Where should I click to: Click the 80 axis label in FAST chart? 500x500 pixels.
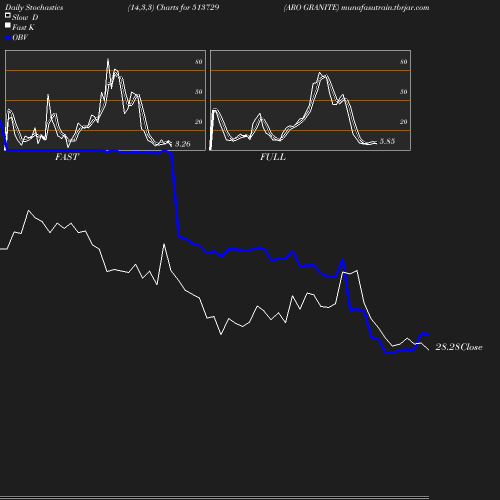click(199, 62)
